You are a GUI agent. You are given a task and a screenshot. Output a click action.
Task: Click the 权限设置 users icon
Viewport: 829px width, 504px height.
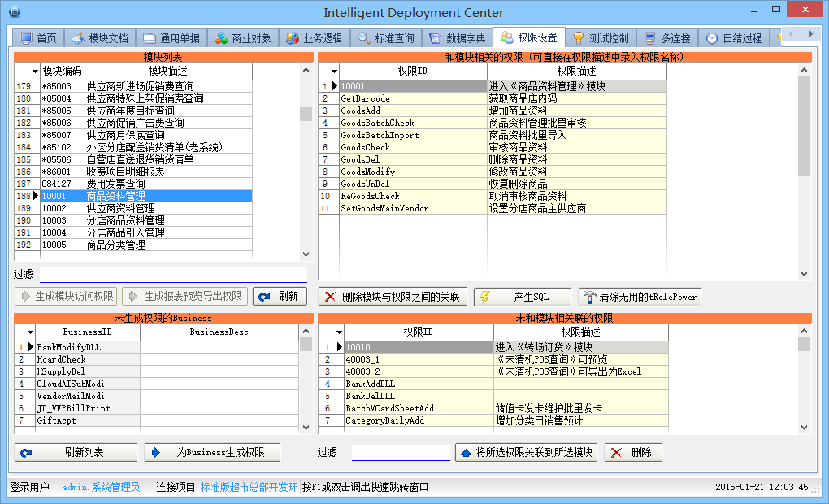click(507, 37)
